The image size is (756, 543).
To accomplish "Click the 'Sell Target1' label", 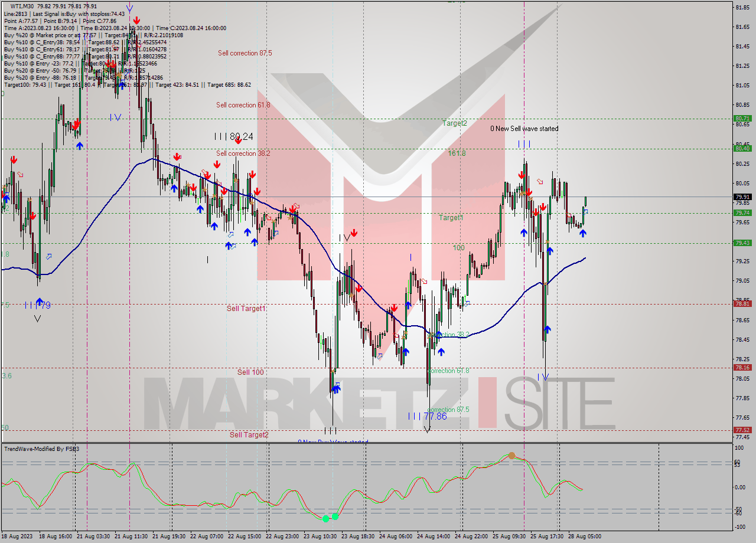I will click(x=246, y=309).
